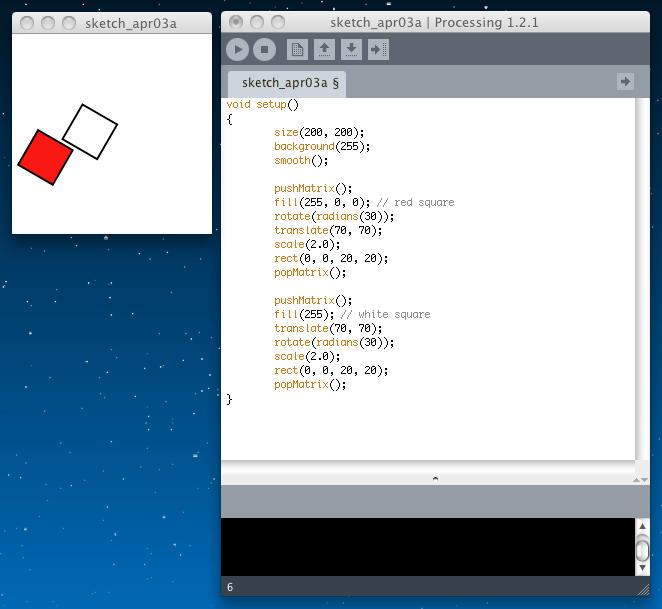
Task: Click the second 'pushMatrix();' line
Action: [x=313, y=300]
